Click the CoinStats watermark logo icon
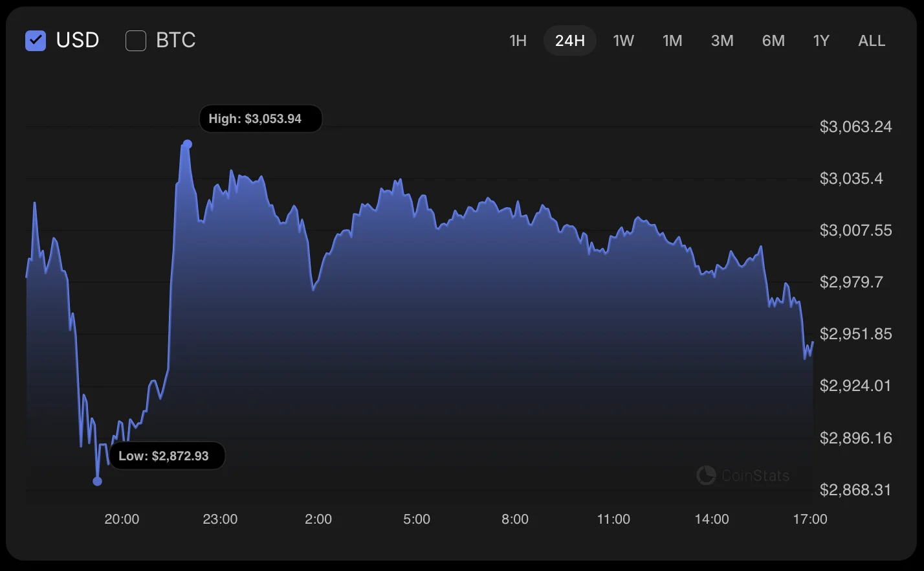This screenshot has height=571, width=924. pyautogui.click(x=706, y=475)
